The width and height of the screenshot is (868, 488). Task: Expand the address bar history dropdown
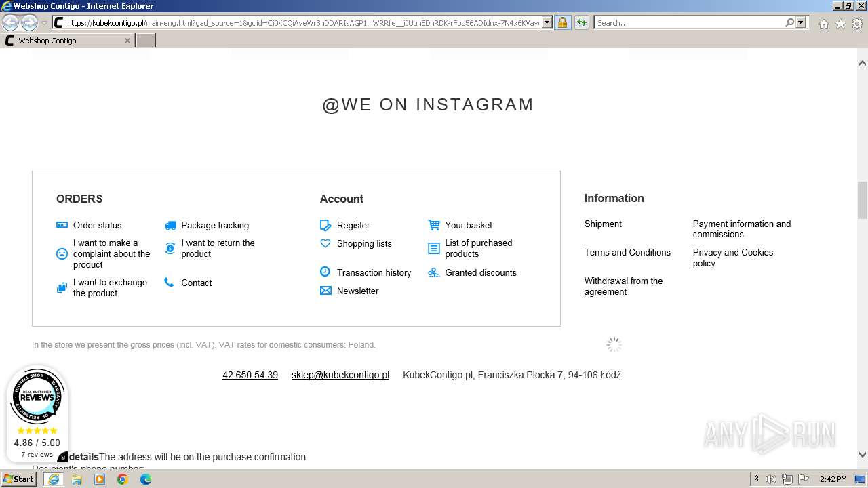[547, 22]
